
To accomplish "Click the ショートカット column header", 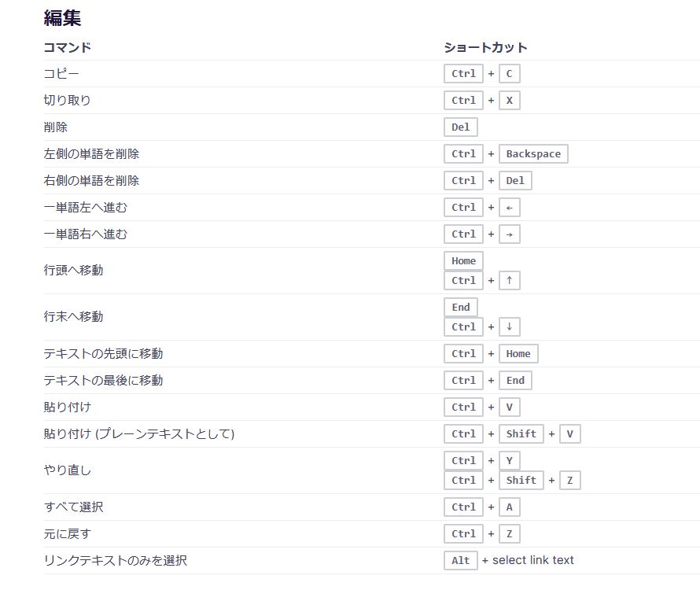I will 485,47.
